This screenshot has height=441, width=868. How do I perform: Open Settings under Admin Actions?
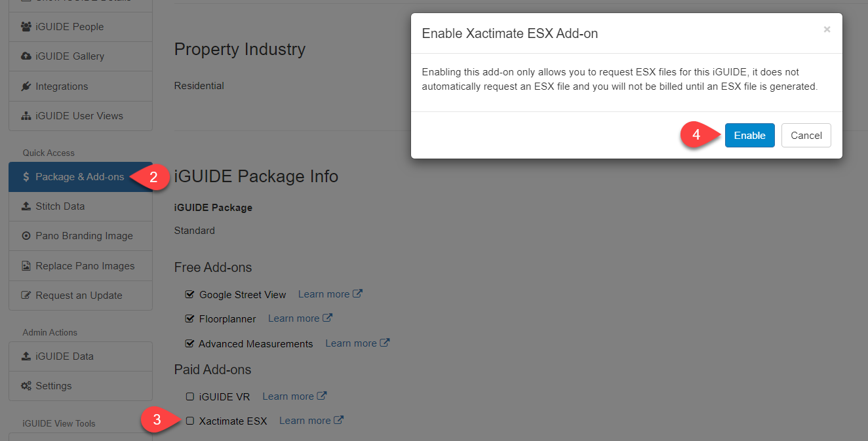pos(81,386)
